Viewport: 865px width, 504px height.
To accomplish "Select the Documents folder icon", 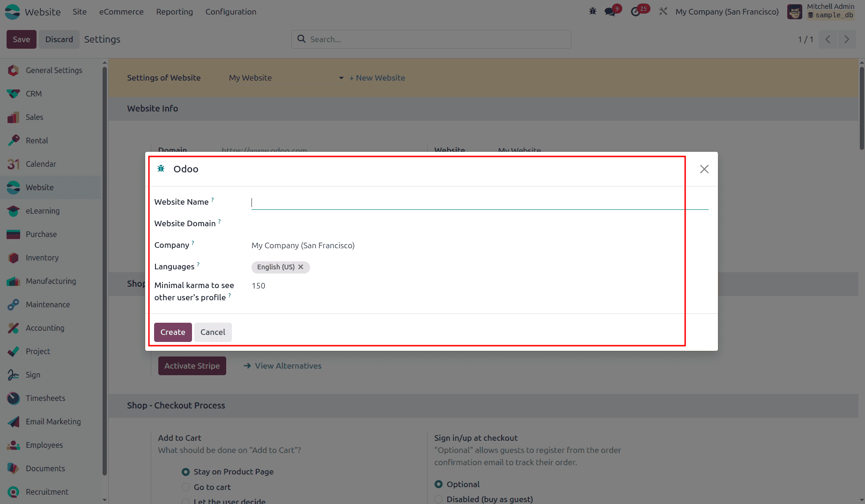I will [x=13, y=468].
